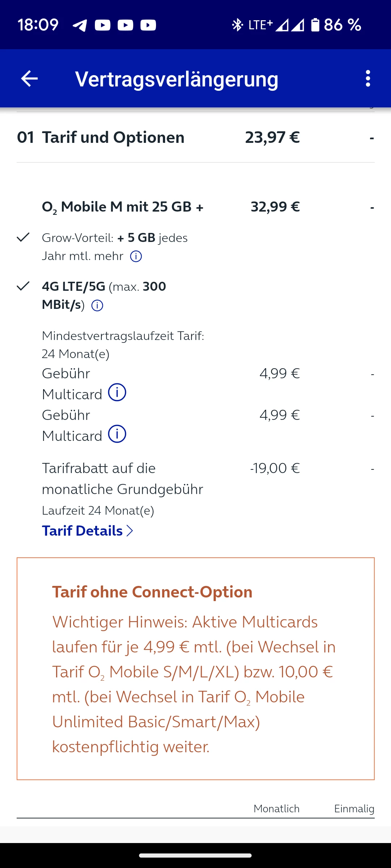
Task: Tap the Einmalig column header
Action: [354, 808]
